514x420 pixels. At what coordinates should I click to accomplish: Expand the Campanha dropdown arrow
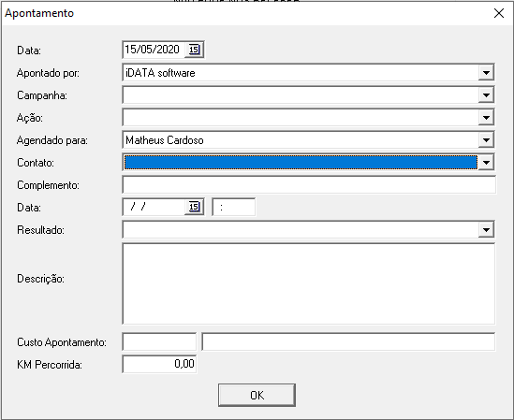coord(486,95)
